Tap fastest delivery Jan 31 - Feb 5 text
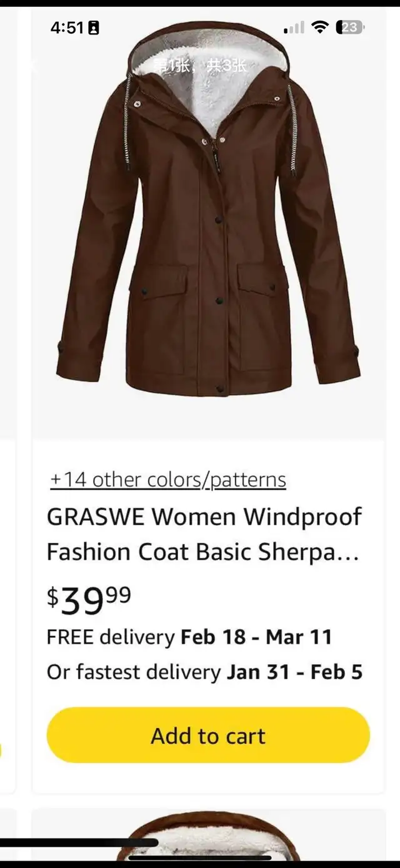Image resolution: width=400 pixels, height=868 pixels. point(204,672)
